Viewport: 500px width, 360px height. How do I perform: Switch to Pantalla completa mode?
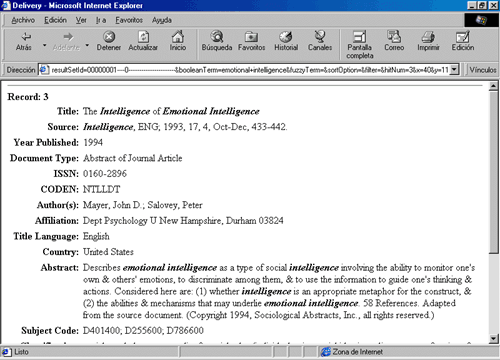[360, 45]
